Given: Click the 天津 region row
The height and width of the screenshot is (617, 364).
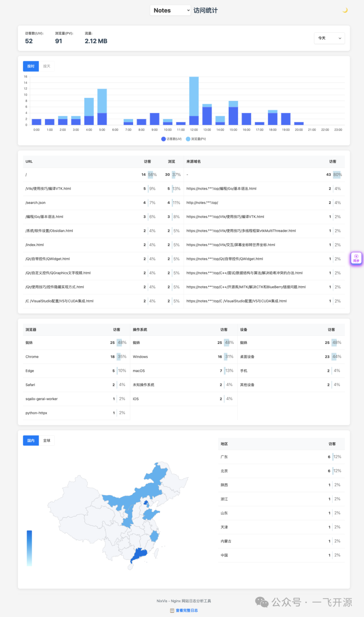Looking at the screenshot, I should 281,527.
